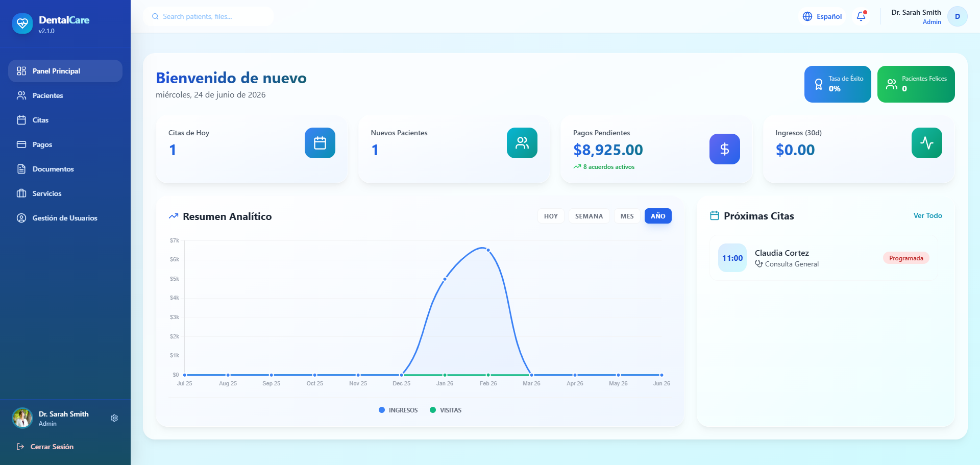Click the round D user avatar
Screen dimensions: 980x465
click(x=958, y=16)
